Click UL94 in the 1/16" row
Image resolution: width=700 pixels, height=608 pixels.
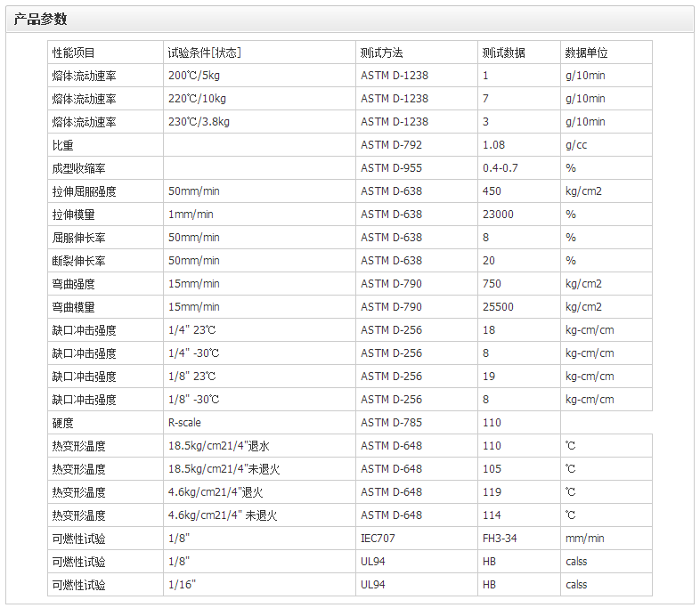417,585
